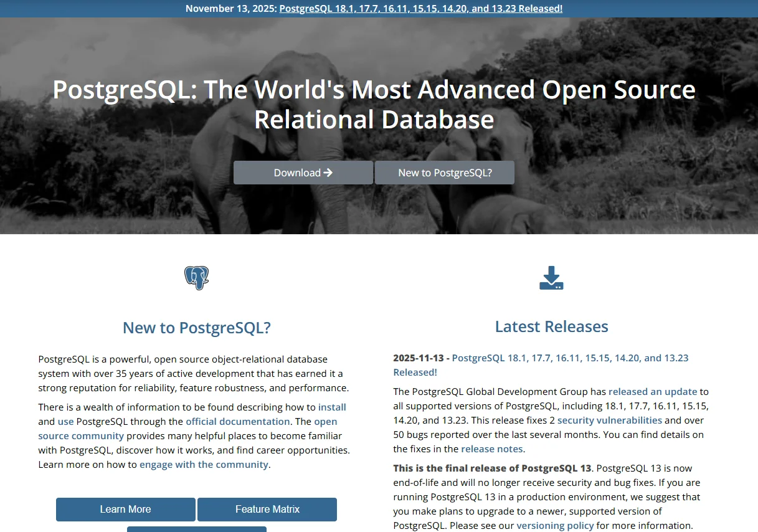
Task: Click the New to PostgreSQL? hero button
Action: [444, 173]
